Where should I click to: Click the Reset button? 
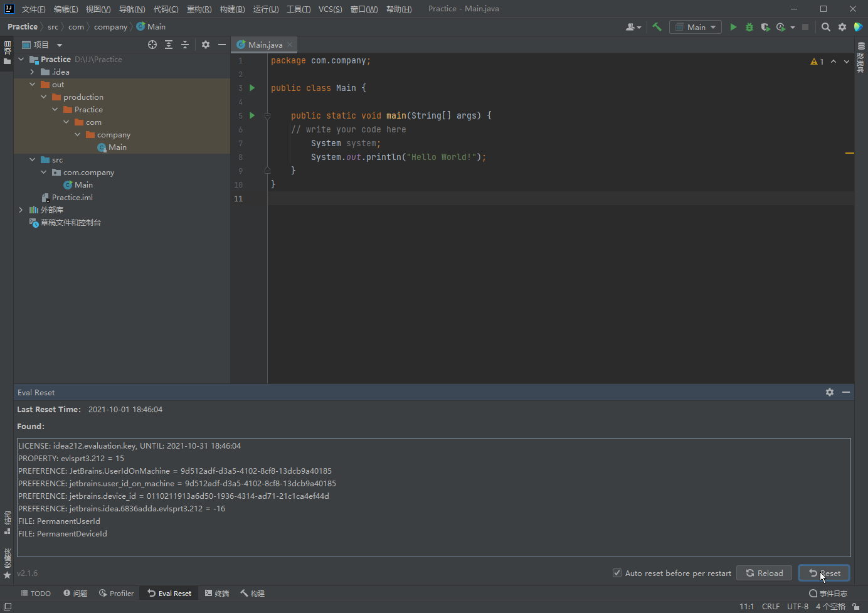coord(824,573)
